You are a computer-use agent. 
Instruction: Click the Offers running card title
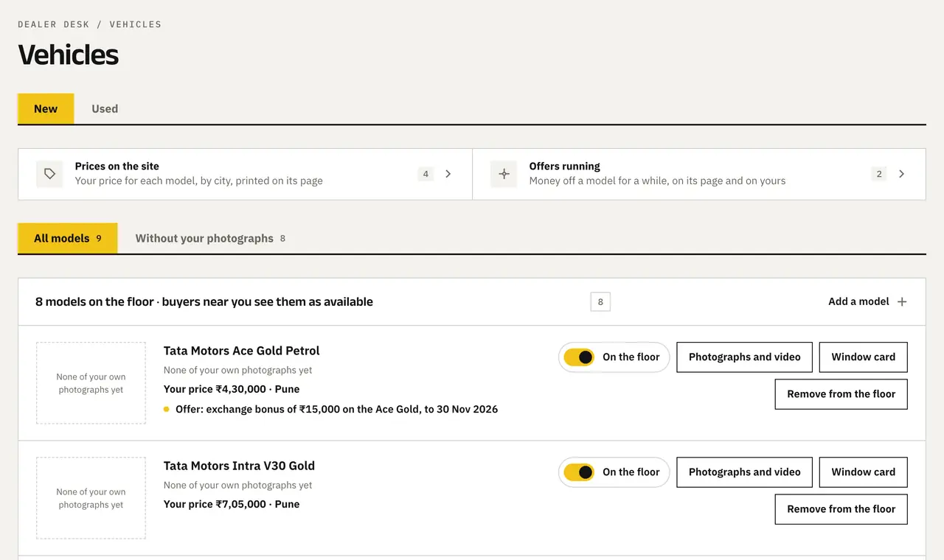point(564,167)
